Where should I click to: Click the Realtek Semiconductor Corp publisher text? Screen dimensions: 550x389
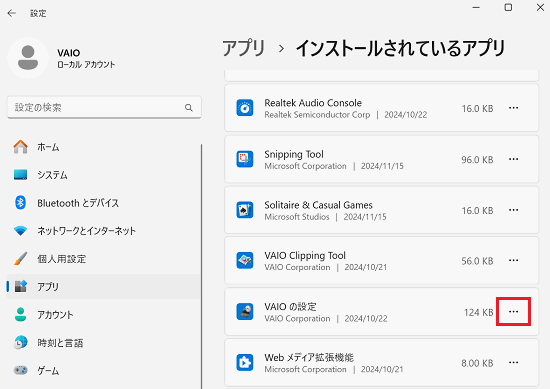(317, 115)
